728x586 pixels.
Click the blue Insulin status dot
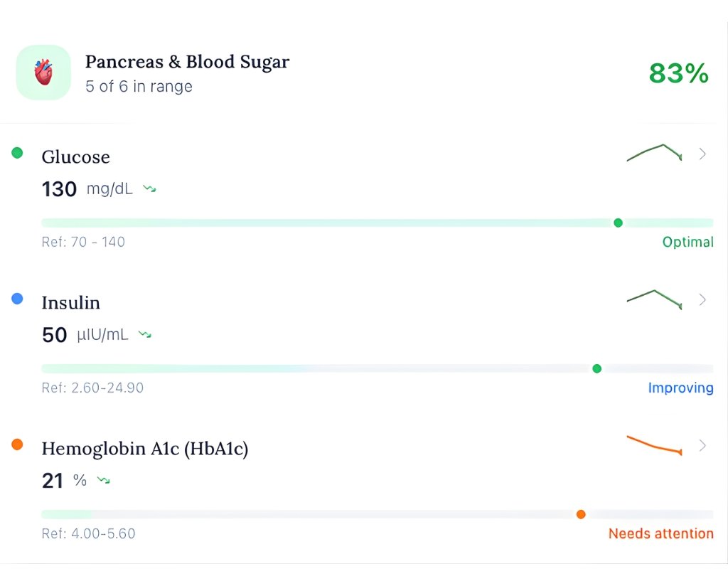tap(17, 299)
